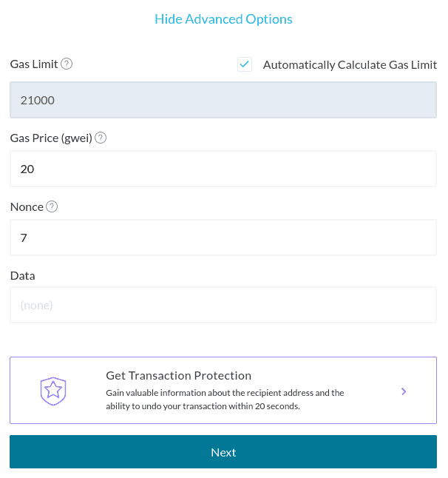The height and width of the screenshot is (478, 448).
Task: Uncheck Automatically Calculate Gas Limit checkbox
Action: coord(245,64)
